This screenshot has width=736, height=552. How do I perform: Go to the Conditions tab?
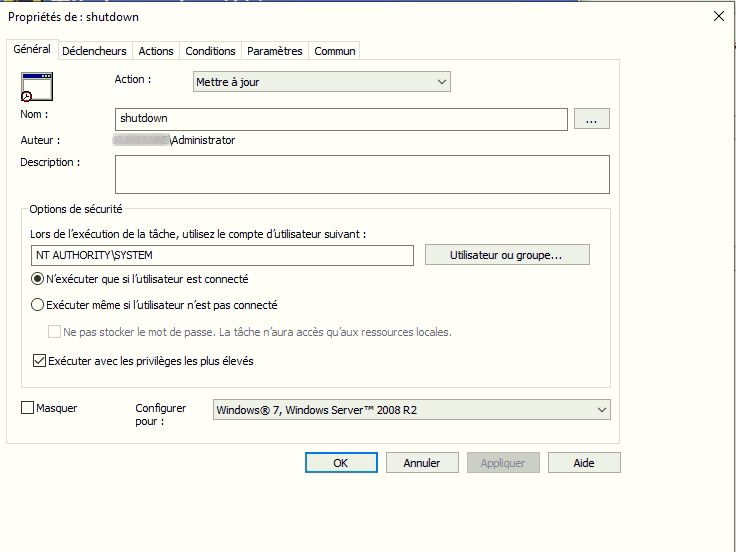tap(210, 51)
